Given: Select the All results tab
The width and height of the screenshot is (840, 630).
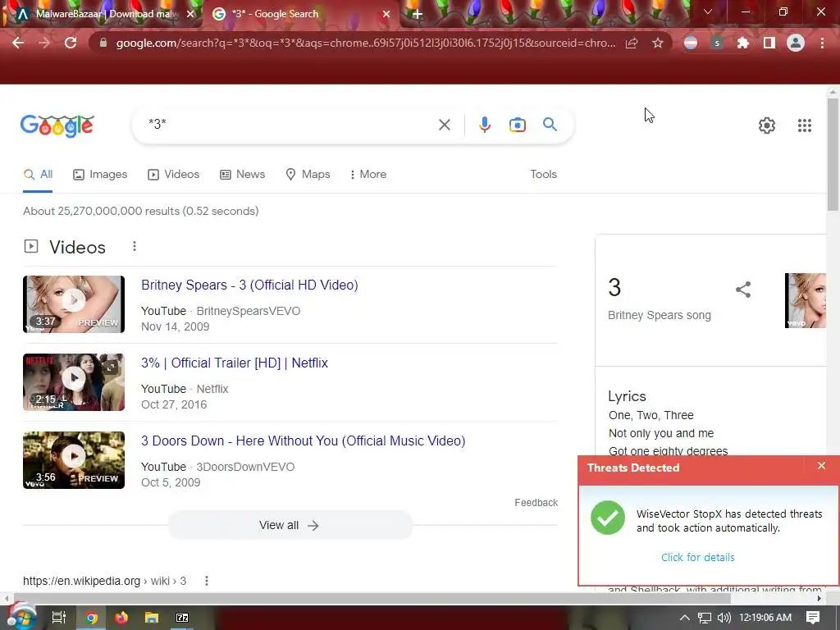Looking at the screenshot, I should coord(38,175).
